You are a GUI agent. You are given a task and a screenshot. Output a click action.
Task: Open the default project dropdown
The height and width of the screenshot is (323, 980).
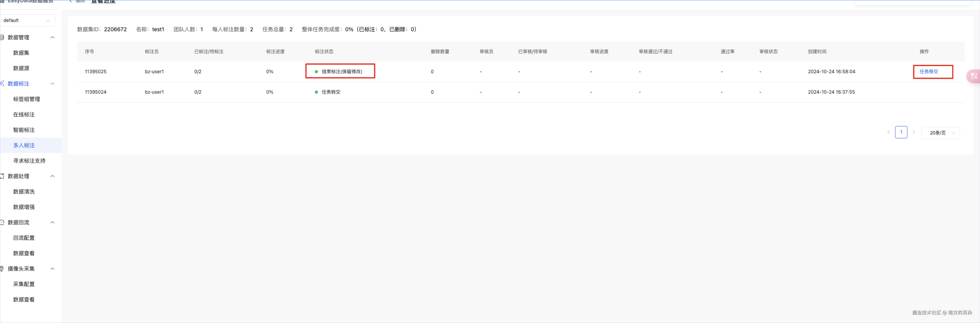click(x=27, y=20)
